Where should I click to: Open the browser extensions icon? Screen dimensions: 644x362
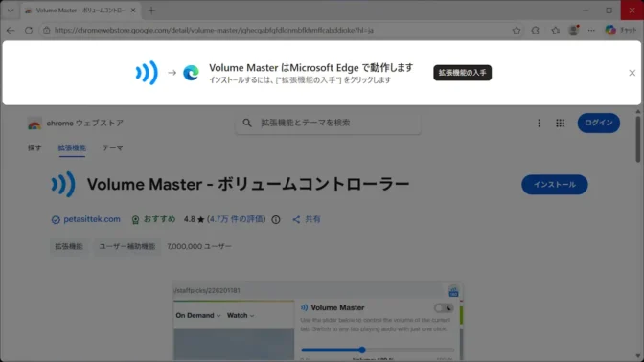coord(535,31)
